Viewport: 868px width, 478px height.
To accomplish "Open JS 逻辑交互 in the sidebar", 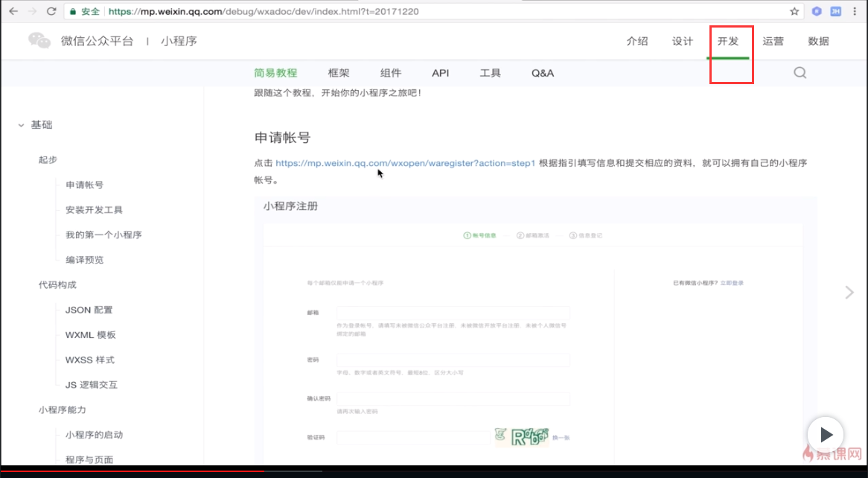I will [x=92, y=384].
